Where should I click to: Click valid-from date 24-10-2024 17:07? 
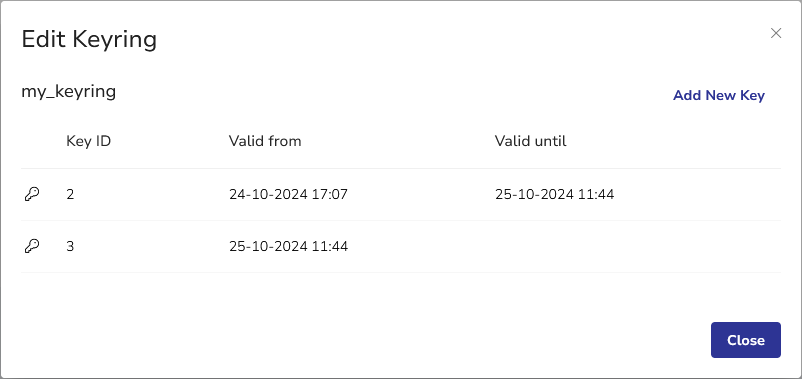click(288, 195)
